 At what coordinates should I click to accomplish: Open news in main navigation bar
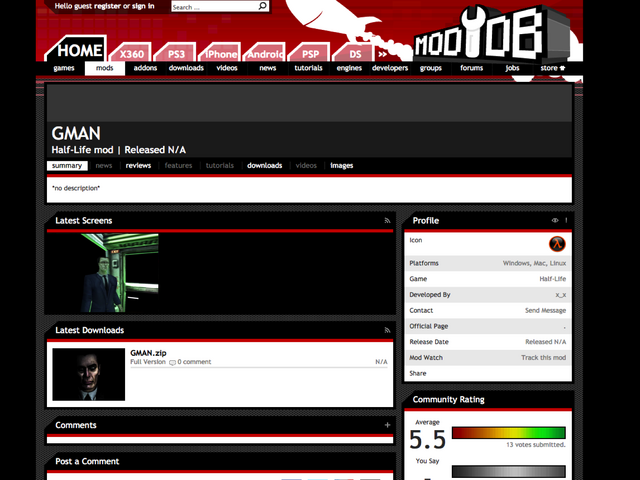click(x=268, y=68)
